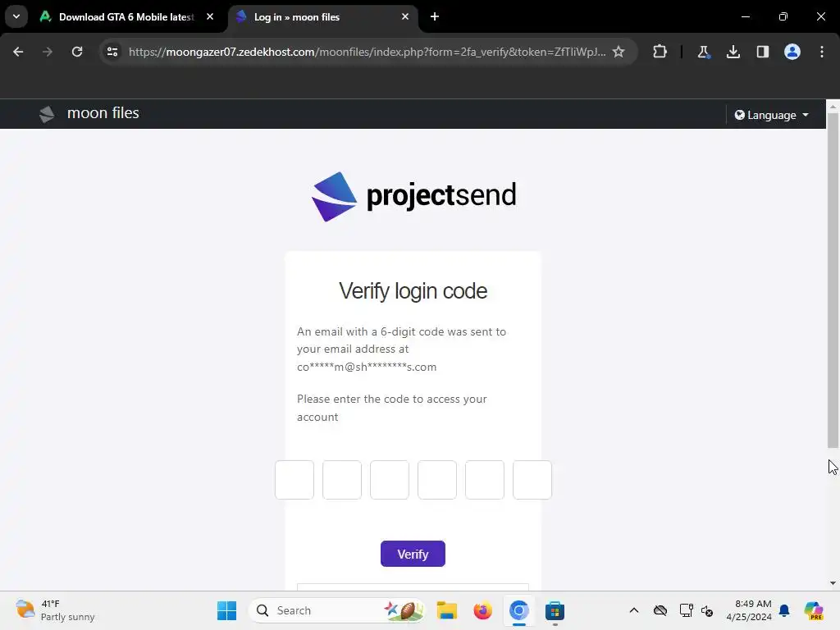Bookmark this page with star icon

619,52
